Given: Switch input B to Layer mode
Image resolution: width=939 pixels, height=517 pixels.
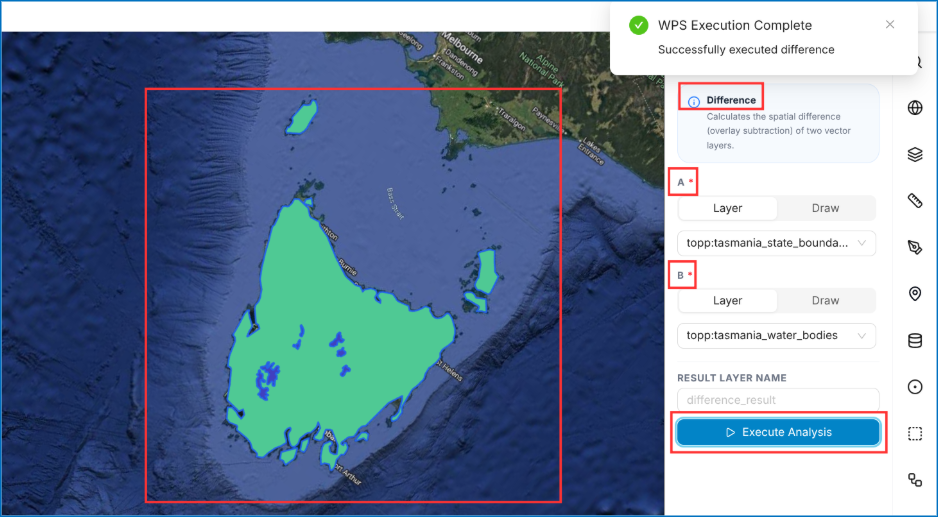Looking at the screenshot, I should (728, 300).
